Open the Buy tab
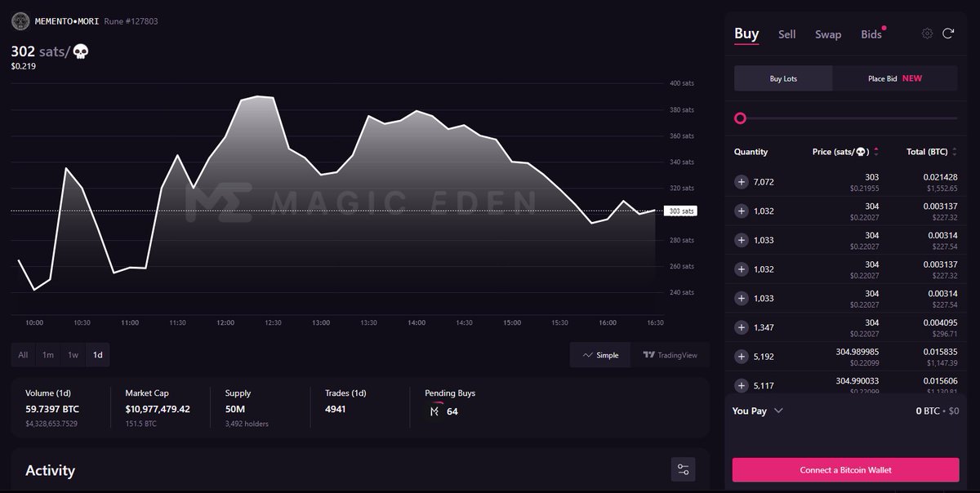 point(746,34)
